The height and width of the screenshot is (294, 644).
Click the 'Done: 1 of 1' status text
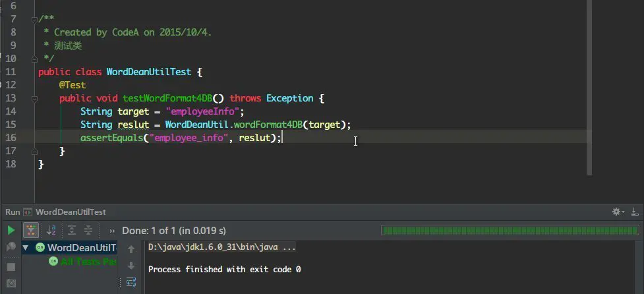point(174,231)
